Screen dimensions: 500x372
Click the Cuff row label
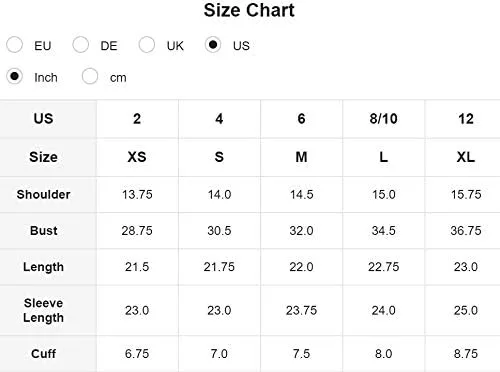pos(43,353)
